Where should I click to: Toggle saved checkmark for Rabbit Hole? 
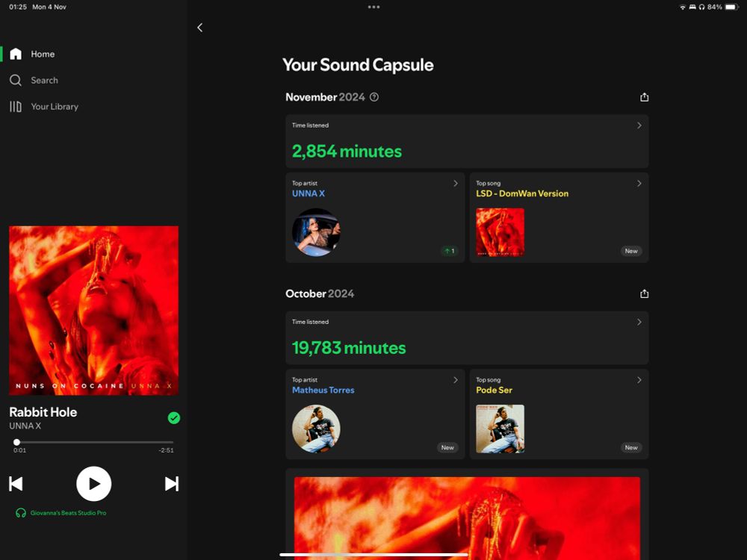[x=174, y=418]
